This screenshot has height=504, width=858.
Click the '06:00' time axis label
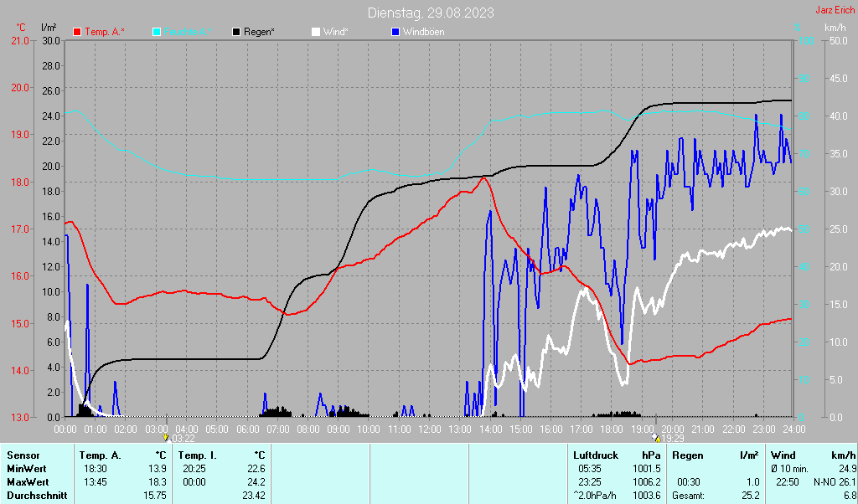pos(247,429)
